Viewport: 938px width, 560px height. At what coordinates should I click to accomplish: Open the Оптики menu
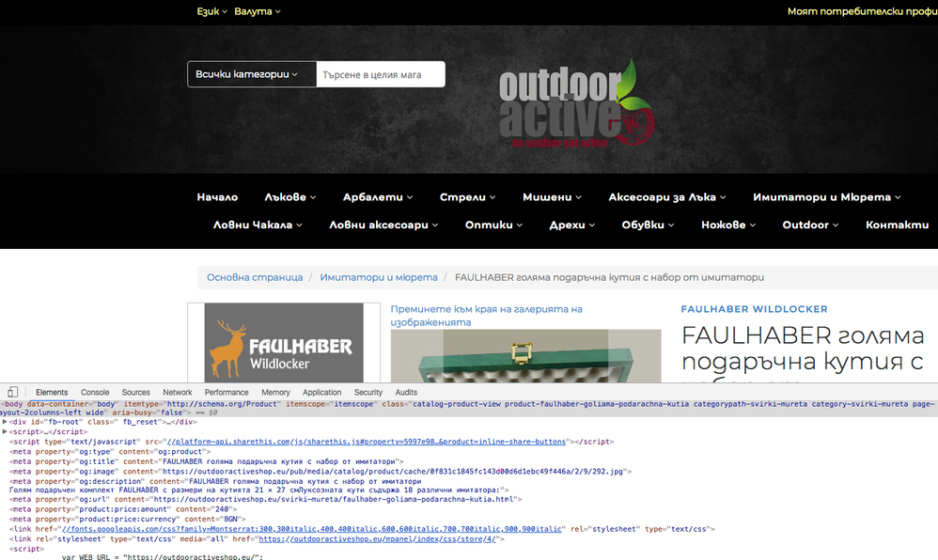click(x=493, y=225)
